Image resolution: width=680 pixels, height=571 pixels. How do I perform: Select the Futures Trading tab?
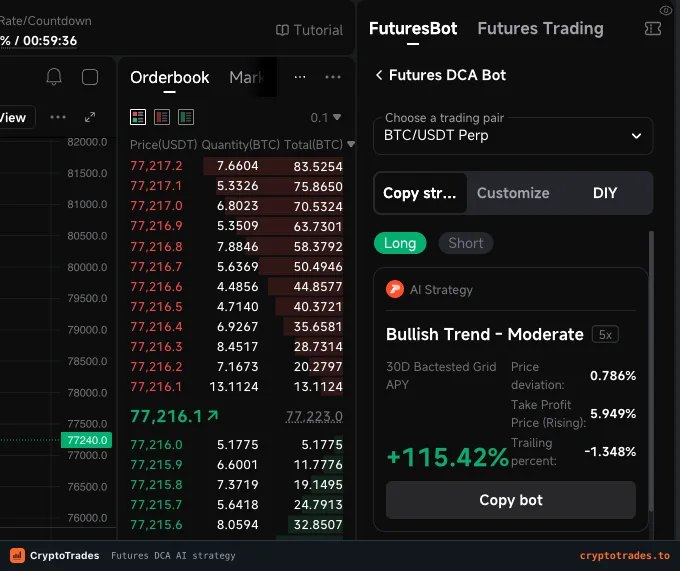coord(540,29)
